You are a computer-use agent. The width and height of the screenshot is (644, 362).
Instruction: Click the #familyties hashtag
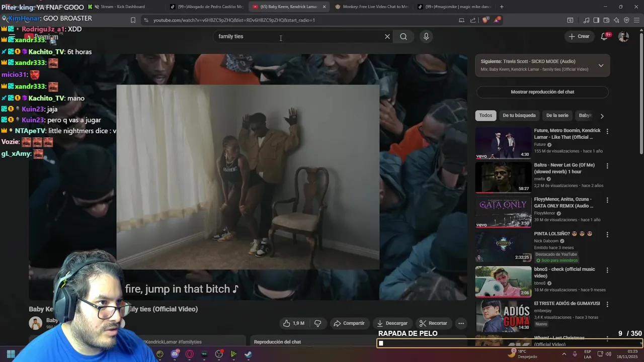tap(190, 342)
